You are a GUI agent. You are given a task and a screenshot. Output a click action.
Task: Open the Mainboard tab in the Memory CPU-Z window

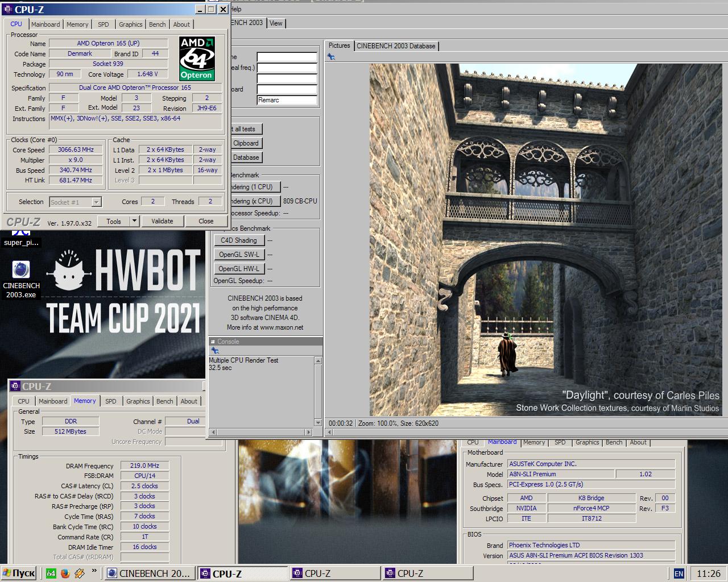pos(53,401)
